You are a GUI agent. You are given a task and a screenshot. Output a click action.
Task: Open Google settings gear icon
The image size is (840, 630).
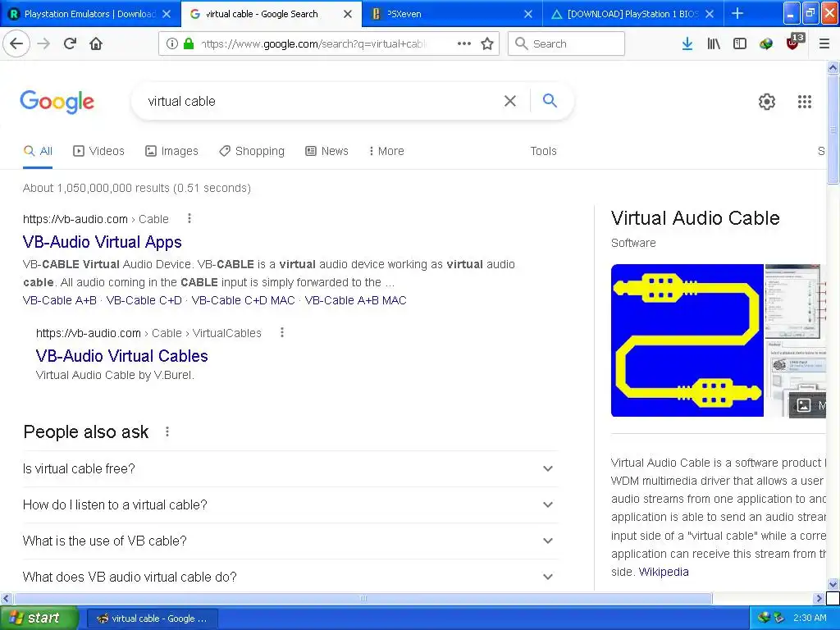coord(767,101)
